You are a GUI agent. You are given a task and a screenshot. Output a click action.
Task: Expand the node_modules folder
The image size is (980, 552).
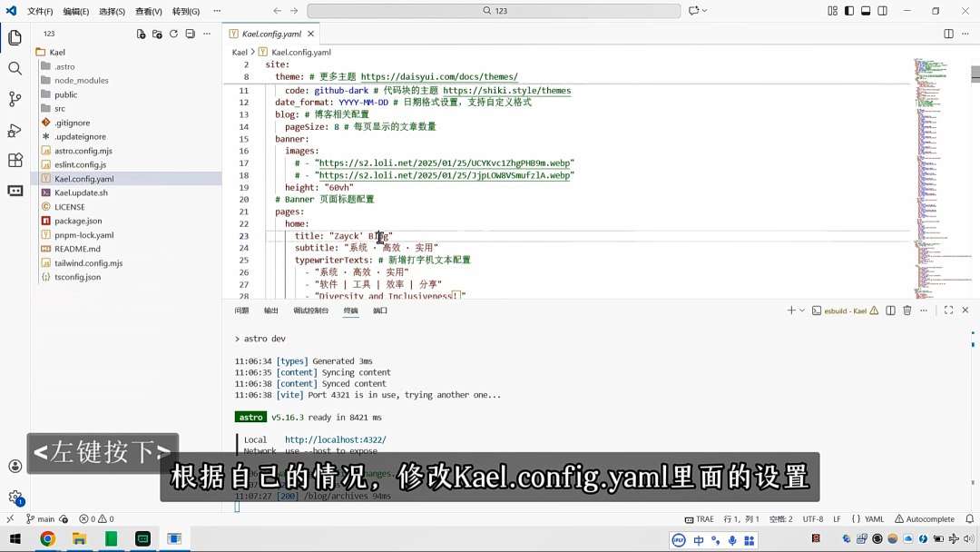tap(81, 80)
